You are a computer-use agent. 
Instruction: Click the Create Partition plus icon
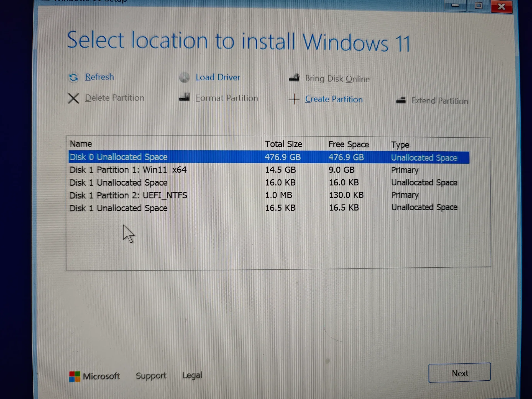[x=294, y=99]
